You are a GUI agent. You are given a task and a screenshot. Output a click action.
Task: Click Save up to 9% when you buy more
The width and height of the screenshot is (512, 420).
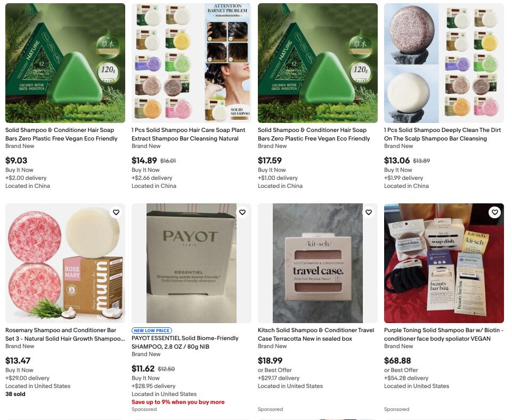[x=178, y=402]
